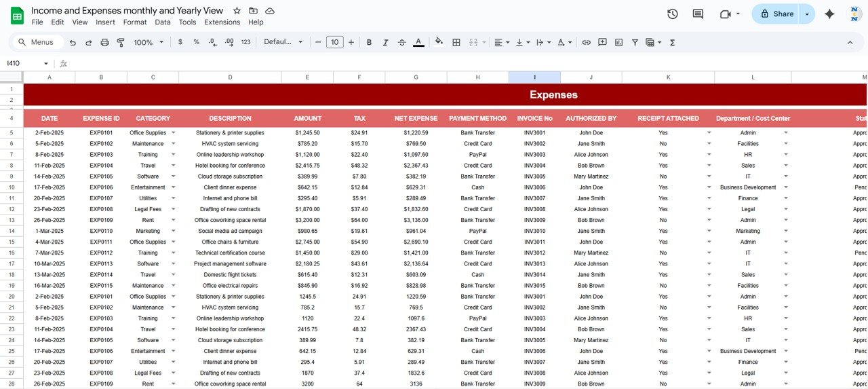Click the plus to increase font size
868x389 pixels.
351,42
